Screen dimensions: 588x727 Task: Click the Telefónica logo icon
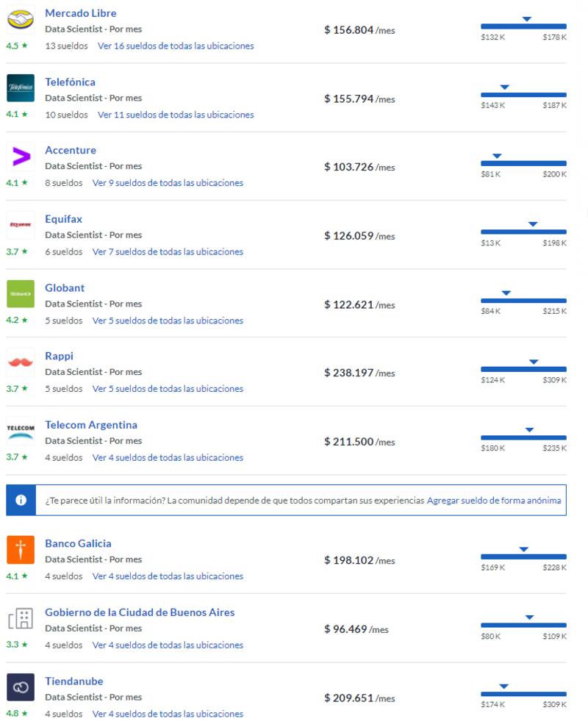tap(20, 88)
